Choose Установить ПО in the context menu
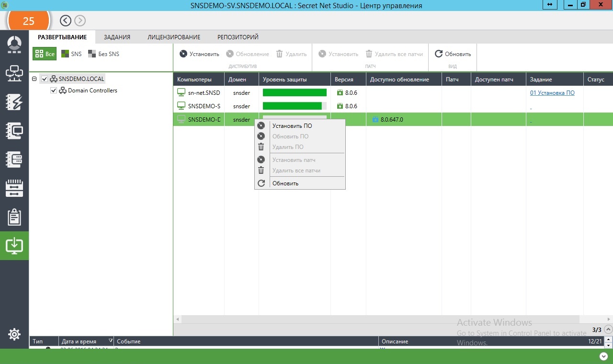 point(300,126)
